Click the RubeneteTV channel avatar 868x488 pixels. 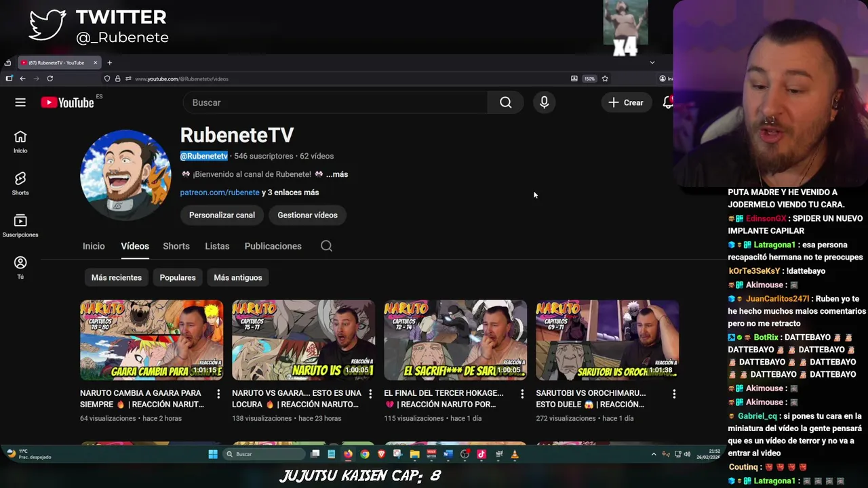tap(125, 175)
